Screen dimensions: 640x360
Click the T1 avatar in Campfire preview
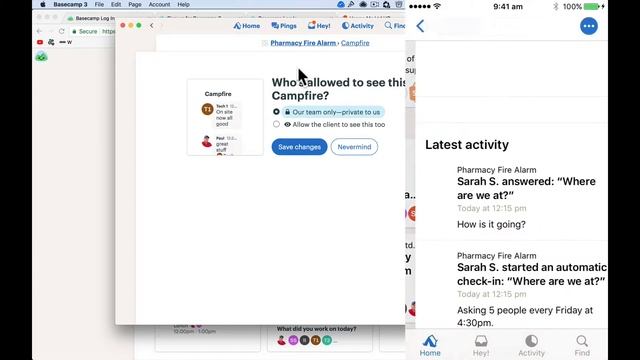[207, 109]
